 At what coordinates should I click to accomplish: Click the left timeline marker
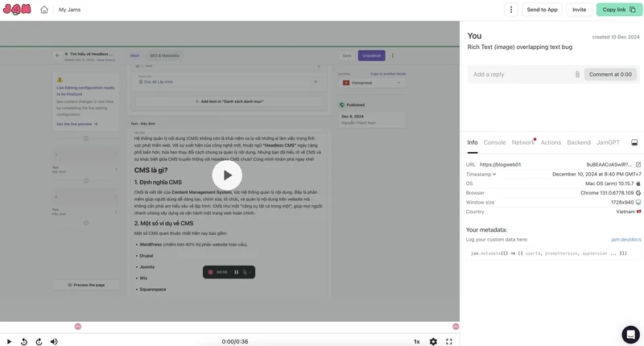pyautogui.click(x=78, y=327)
